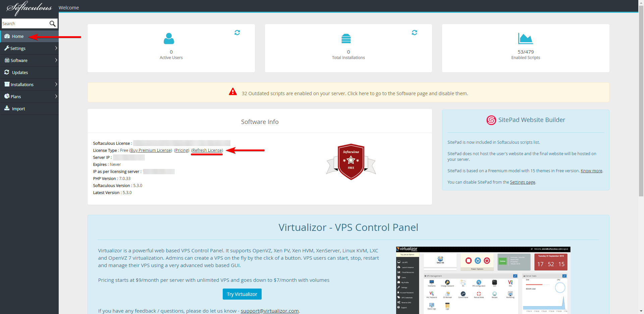Click the Settings wrench icon
This screenshot has height=314, width=644.
(7, 48)
